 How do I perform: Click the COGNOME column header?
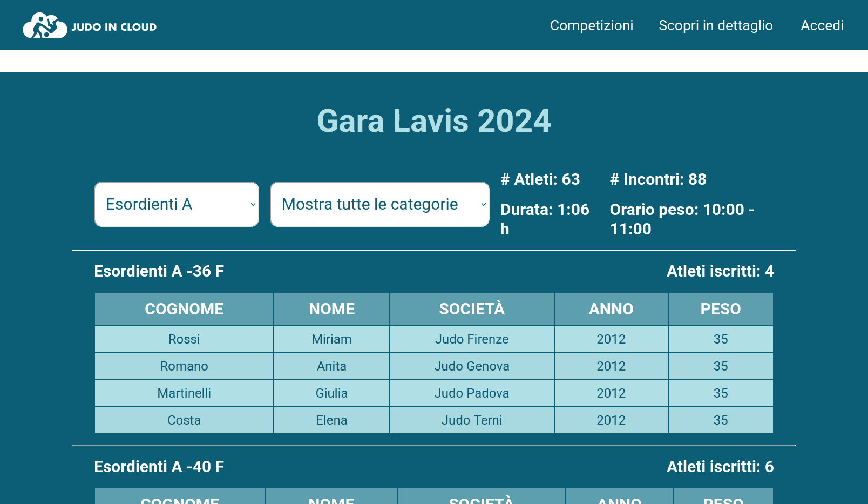click(x=184, y=309)
